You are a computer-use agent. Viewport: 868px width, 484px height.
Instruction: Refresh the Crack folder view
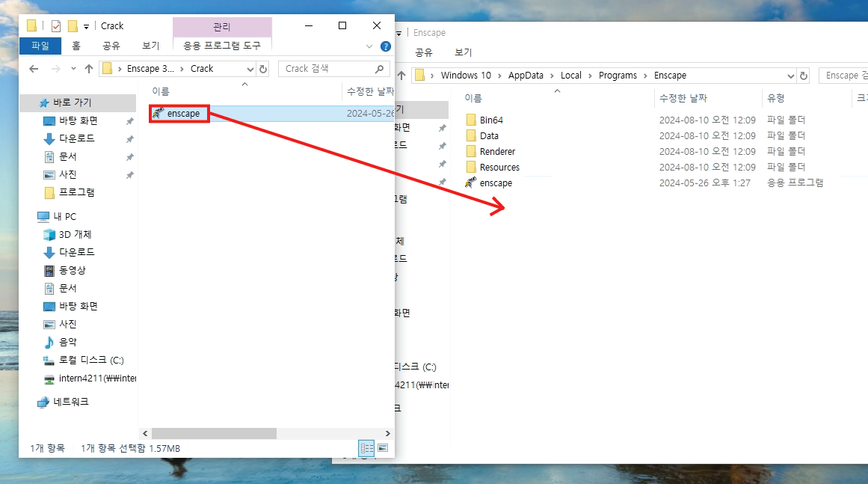[x=263, y=70]
